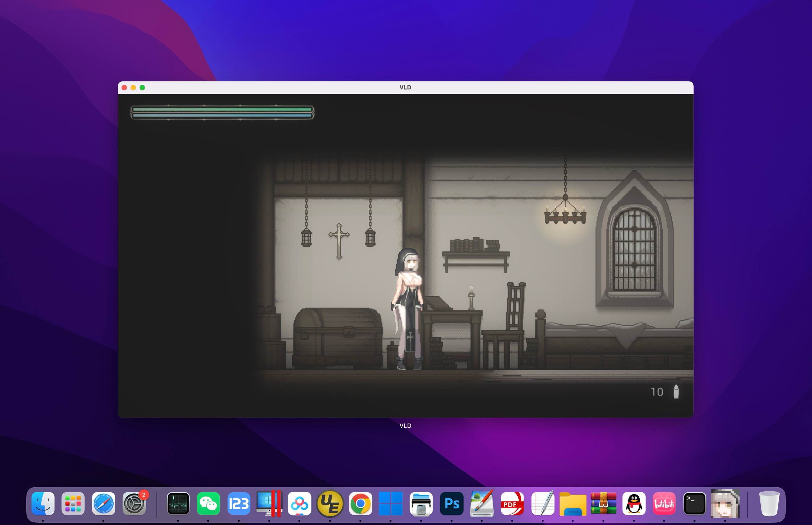Click the ammo count "10"

pos(657,392)
